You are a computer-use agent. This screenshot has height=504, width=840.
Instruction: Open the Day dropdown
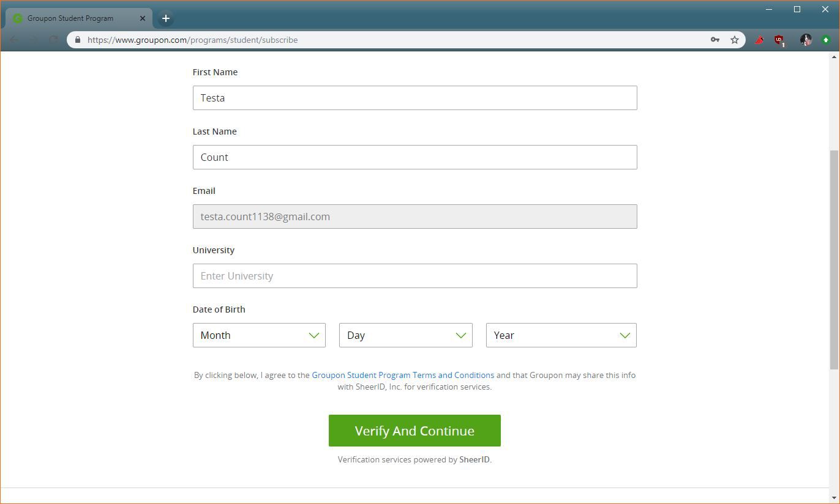405,335
